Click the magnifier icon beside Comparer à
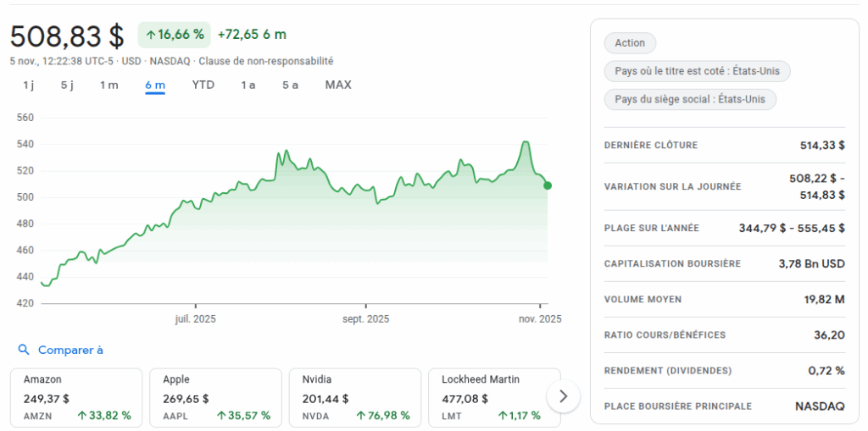Image resolution: width=868 pixels, height=431 pixels. (24, 350)
